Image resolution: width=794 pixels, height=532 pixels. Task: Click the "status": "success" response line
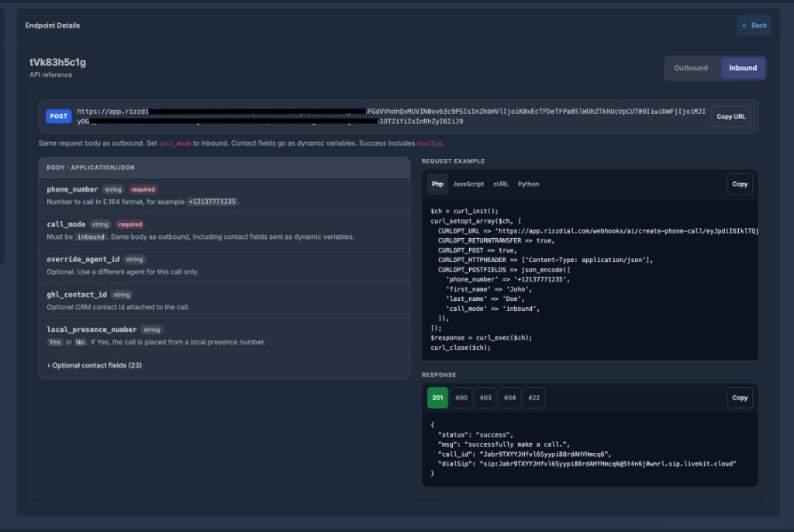coord(475,435)
